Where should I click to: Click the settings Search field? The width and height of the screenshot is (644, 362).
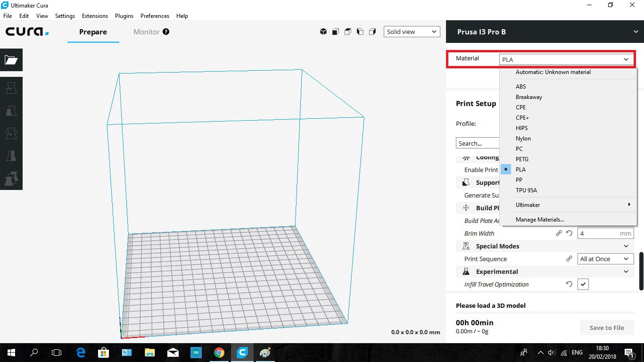click(x=478, y=143)
